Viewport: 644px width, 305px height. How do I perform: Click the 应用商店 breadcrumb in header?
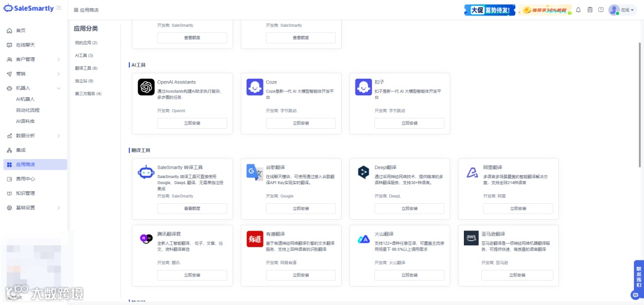(86, 10)
